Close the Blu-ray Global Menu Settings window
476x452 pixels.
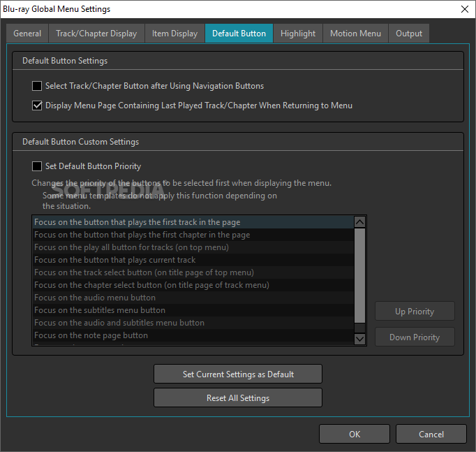pos(465,9)
